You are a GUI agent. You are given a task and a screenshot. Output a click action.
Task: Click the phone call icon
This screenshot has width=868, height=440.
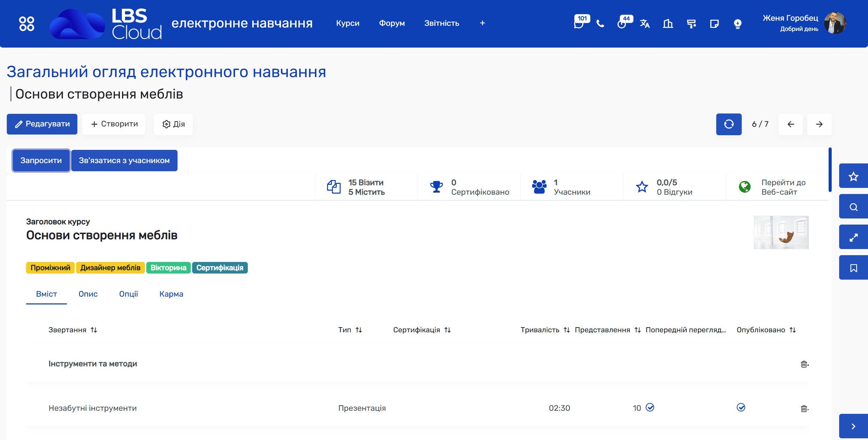click(600, 23)
